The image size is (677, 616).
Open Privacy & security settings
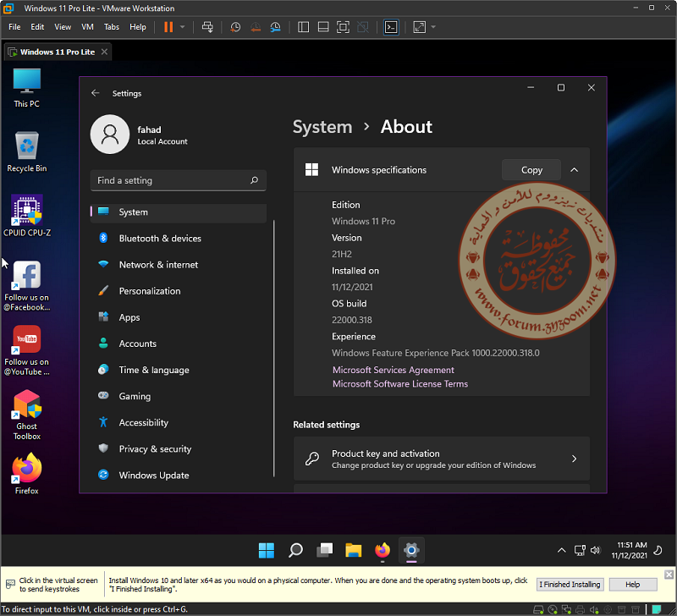tap(178, 449)
